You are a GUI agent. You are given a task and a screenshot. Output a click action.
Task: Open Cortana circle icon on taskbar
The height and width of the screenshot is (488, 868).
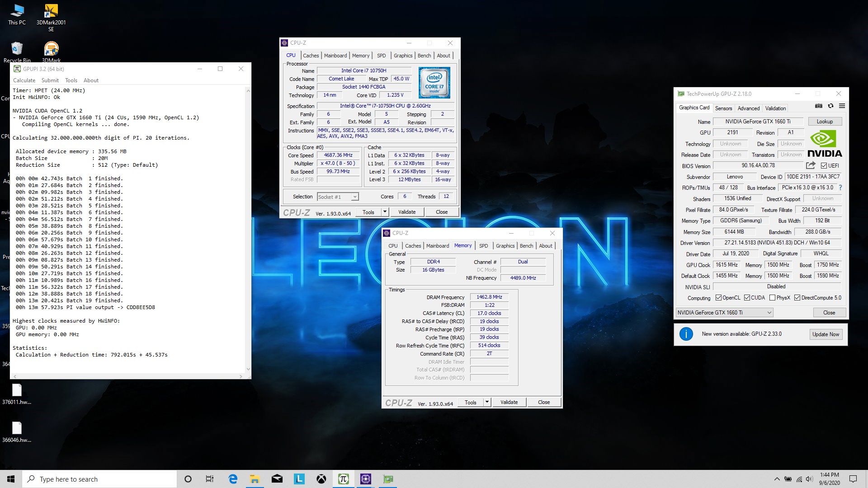pos(188,479)
